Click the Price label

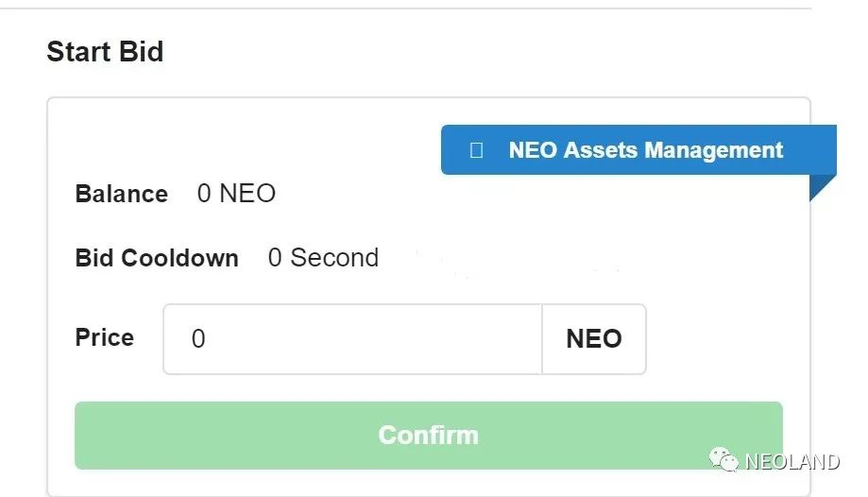[105, 337]
